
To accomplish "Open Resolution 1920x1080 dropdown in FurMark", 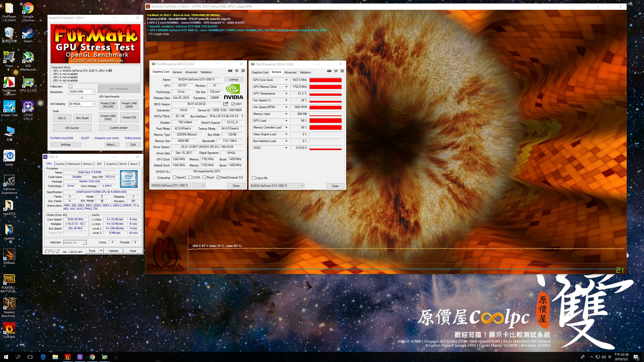I will tap(82, 92).
